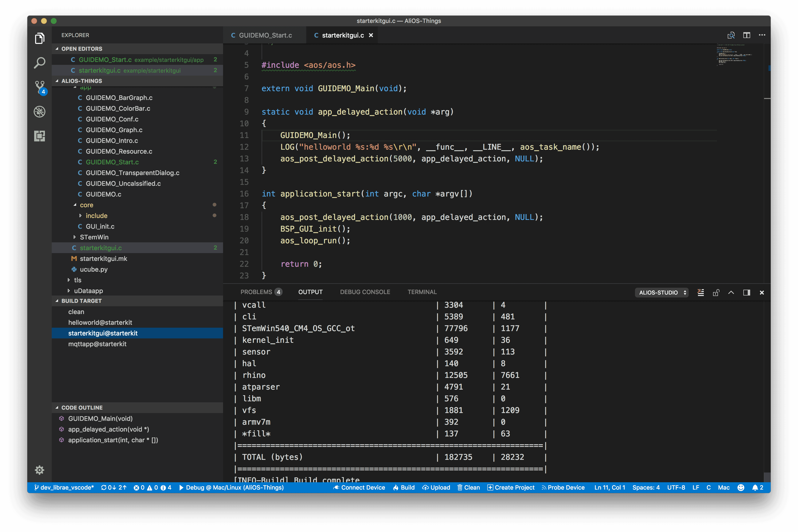Switch to the TERMINAL tab
Image resolution: width=798 pixels, height=532 pixels.
pyautogui.click(x=422, y=292)
